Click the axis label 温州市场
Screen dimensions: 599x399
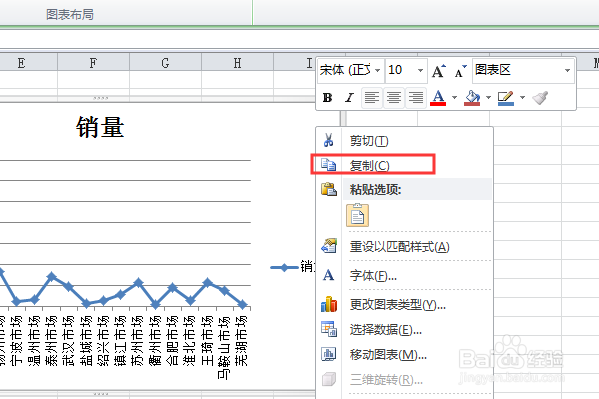34,341
